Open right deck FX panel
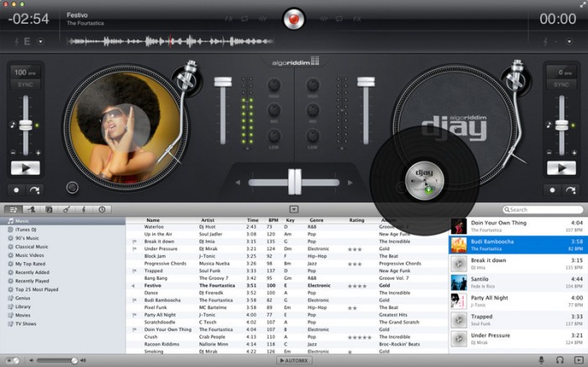 click(357, 18)
